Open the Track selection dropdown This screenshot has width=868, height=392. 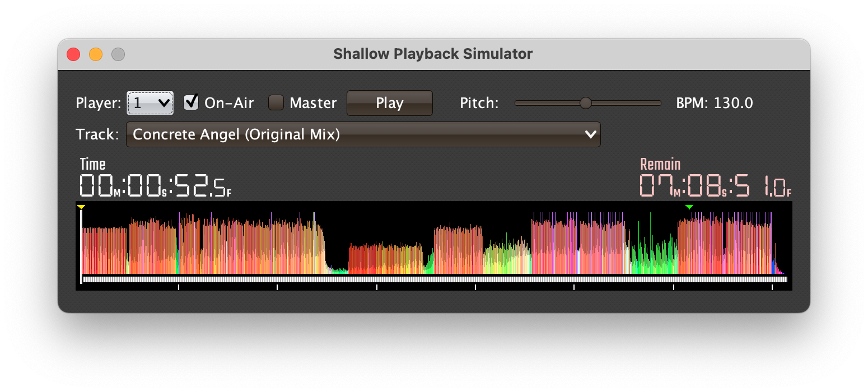click(363, 134)
